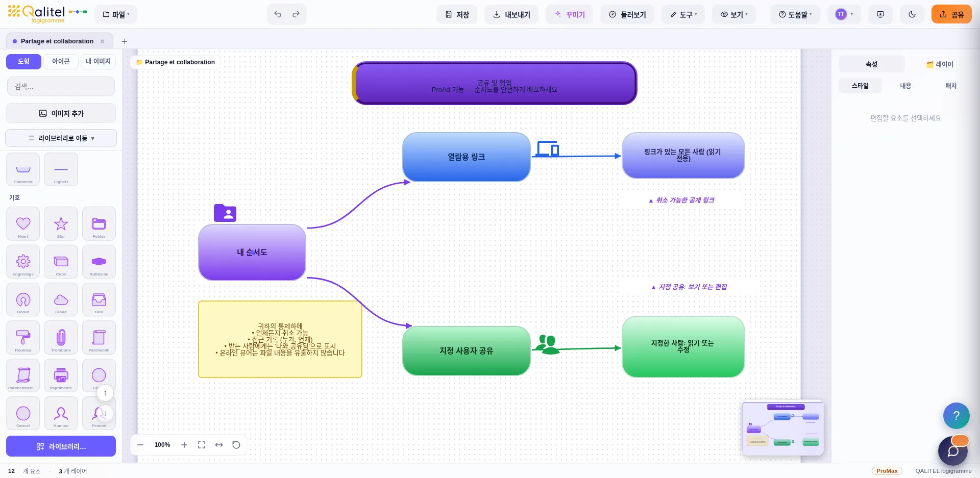Screen dimensions: 980x478
Task: Open the 속성 properties tab
Action: [x=872, y=64]
